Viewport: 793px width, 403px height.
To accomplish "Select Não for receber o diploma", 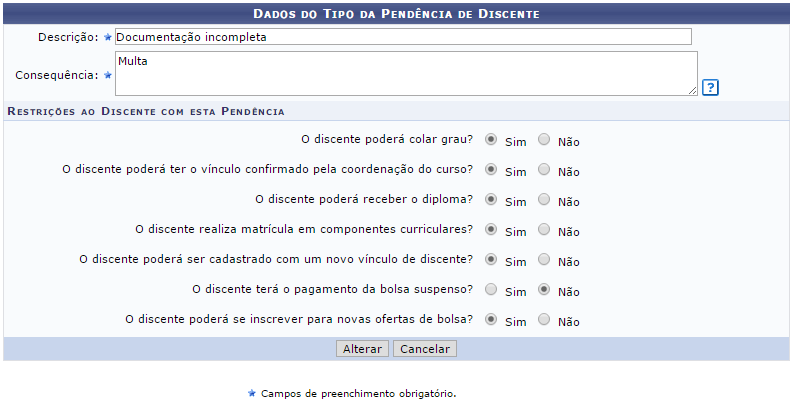I will pos(544,200).
